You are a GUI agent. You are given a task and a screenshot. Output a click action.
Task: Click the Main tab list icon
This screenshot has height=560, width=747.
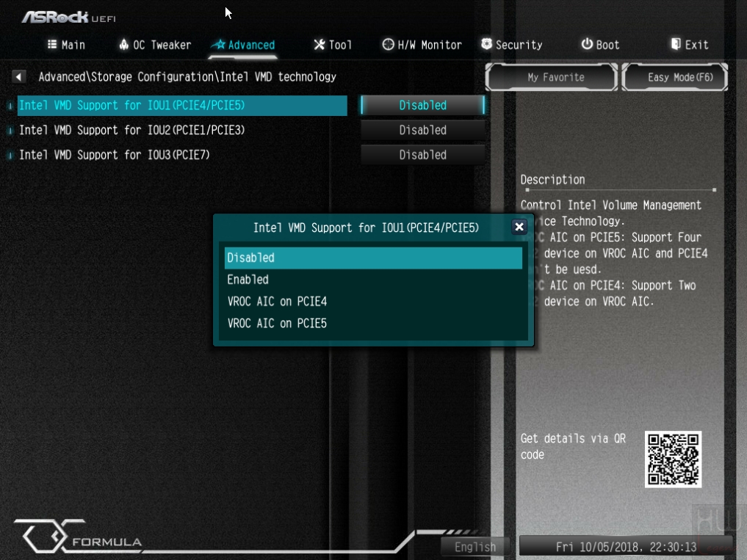tap(52, 44)
